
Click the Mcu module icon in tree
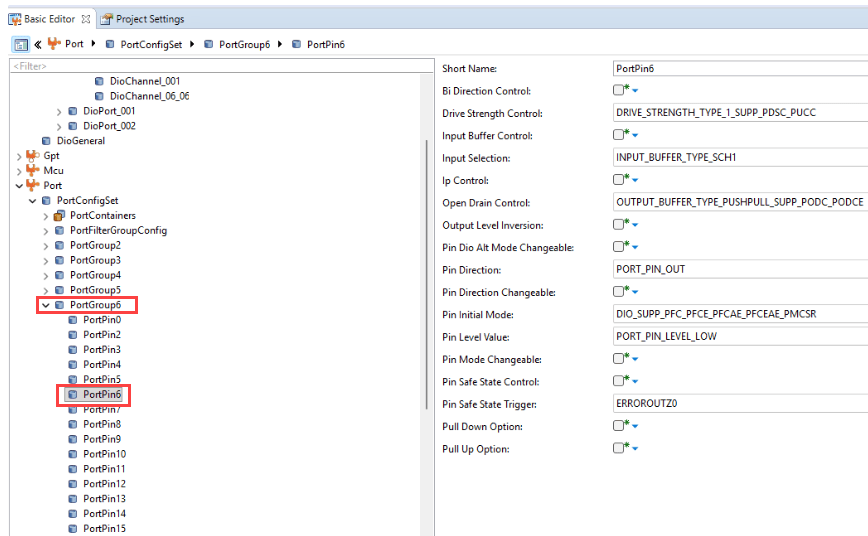tap(33, 171)
